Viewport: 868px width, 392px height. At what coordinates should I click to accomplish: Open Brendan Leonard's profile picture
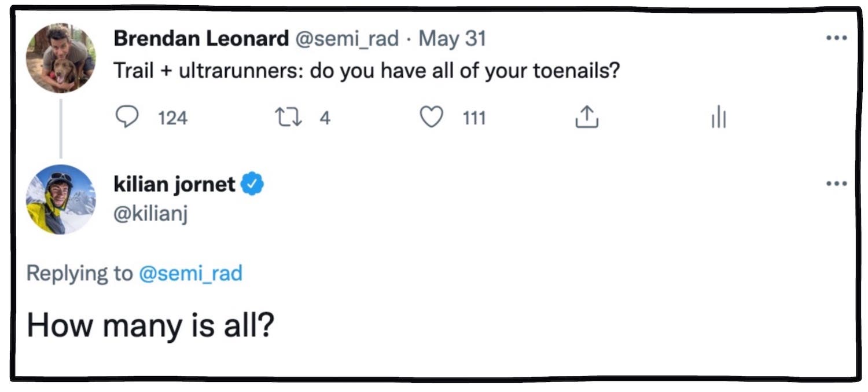pyautogui.click(x=62, y=56)
